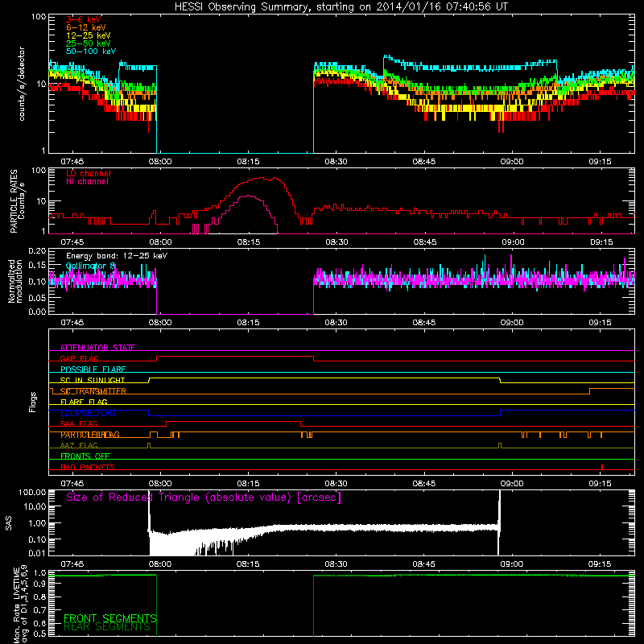Viewport: 644px width, 644px height.
Task: Select the FRONT SEGMENTS legend label
Action: (x=110, y=618)
